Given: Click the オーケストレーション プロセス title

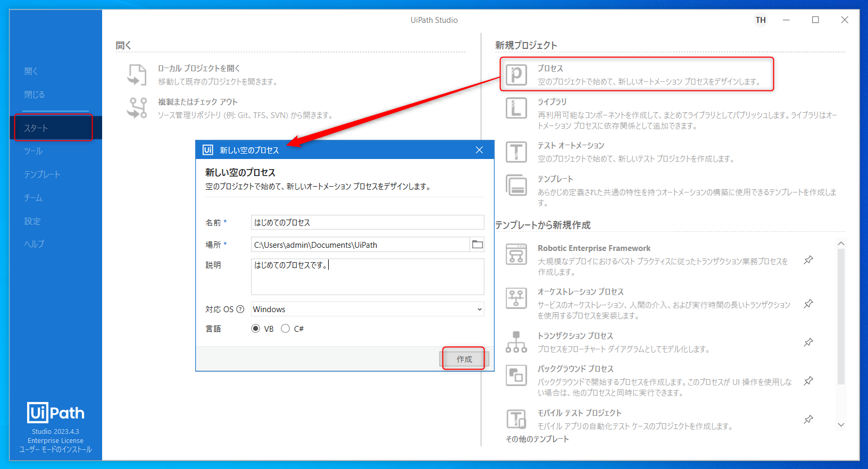Looking at the screenshot, I should point(580,291).
